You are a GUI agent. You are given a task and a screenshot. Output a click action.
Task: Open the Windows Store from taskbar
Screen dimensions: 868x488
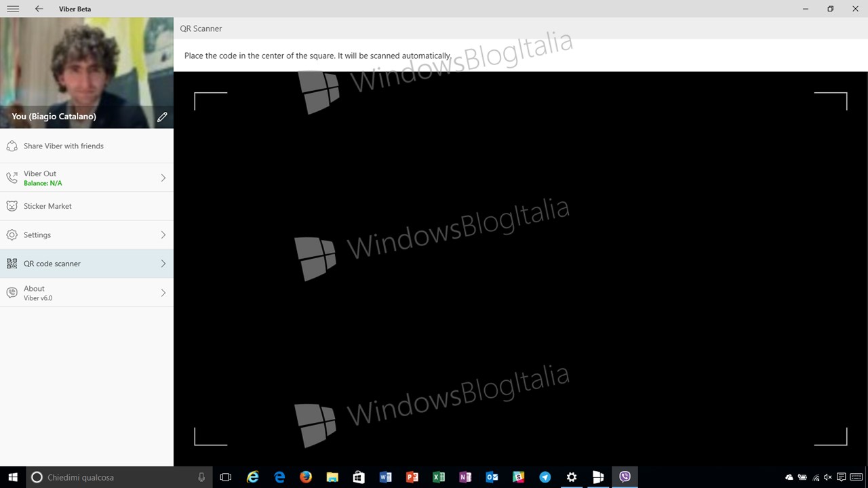pyautogui.click(x=359, y=477)
